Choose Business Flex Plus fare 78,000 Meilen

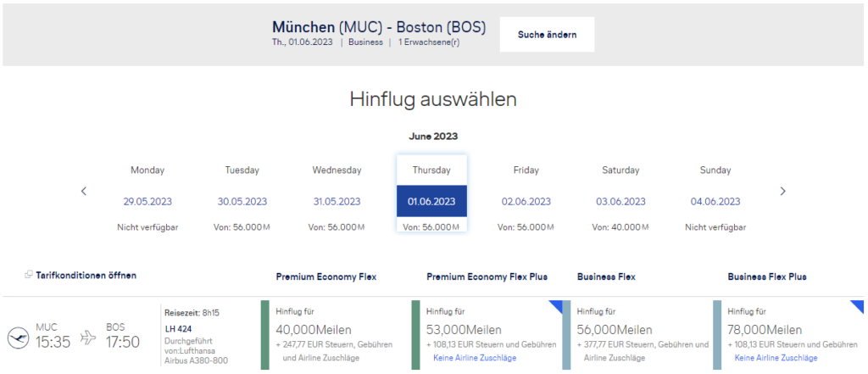click(788, 335)
